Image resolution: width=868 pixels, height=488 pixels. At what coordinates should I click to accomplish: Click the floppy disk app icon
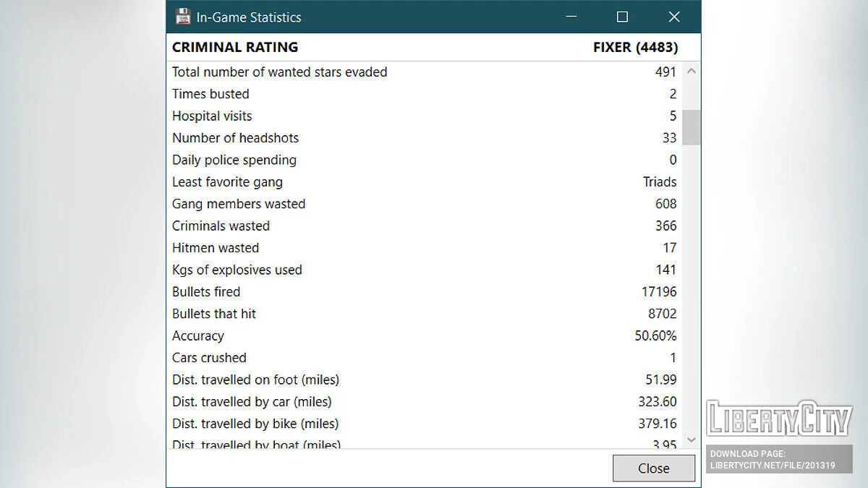pyautogui.click(x=183, y=17)
